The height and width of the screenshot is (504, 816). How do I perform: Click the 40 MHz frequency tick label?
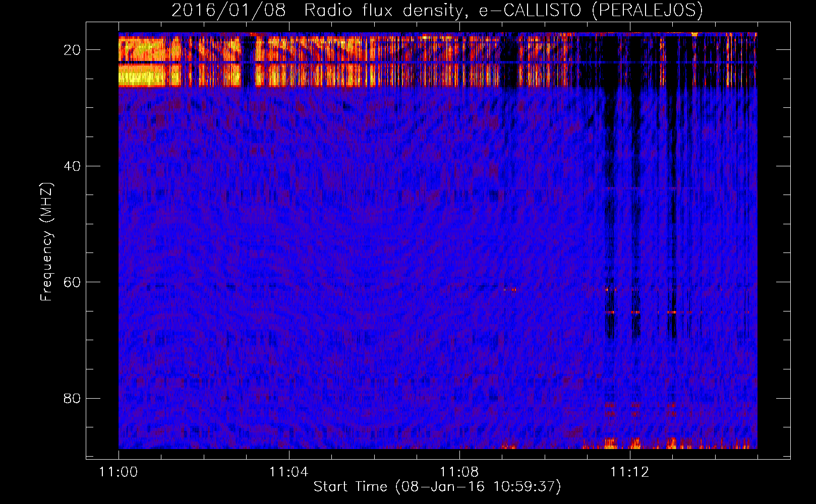pyautogui.click(x=72, y=166)
